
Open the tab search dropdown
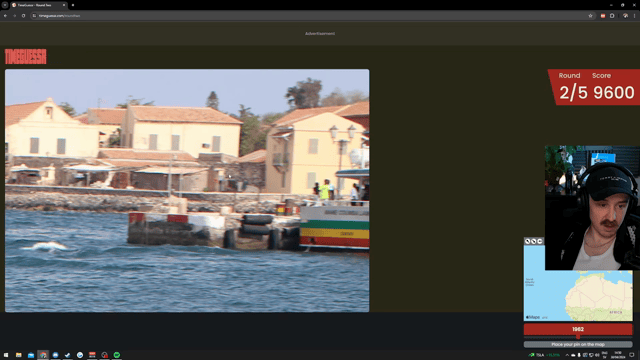point(5,5)
